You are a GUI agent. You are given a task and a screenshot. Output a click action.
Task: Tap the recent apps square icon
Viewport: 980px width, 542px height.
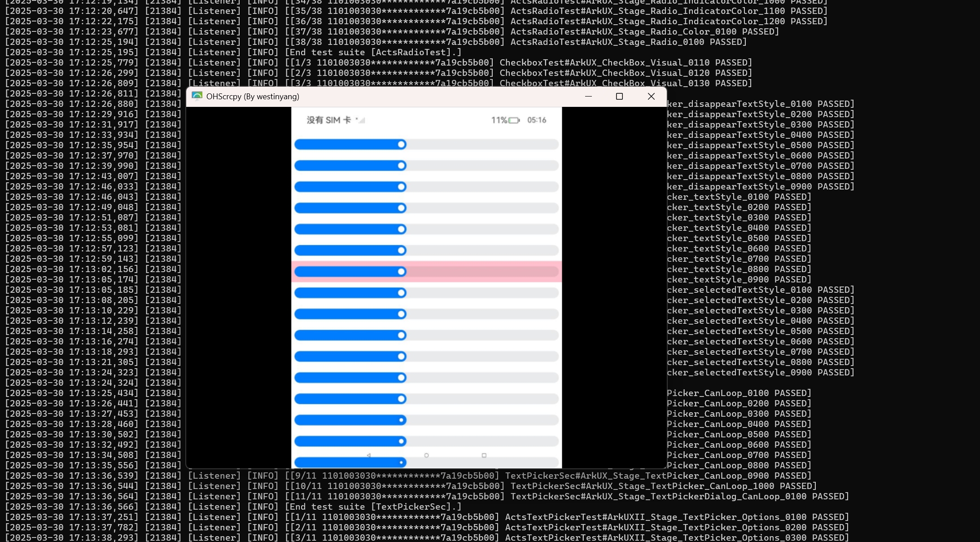tap(484, 455)
